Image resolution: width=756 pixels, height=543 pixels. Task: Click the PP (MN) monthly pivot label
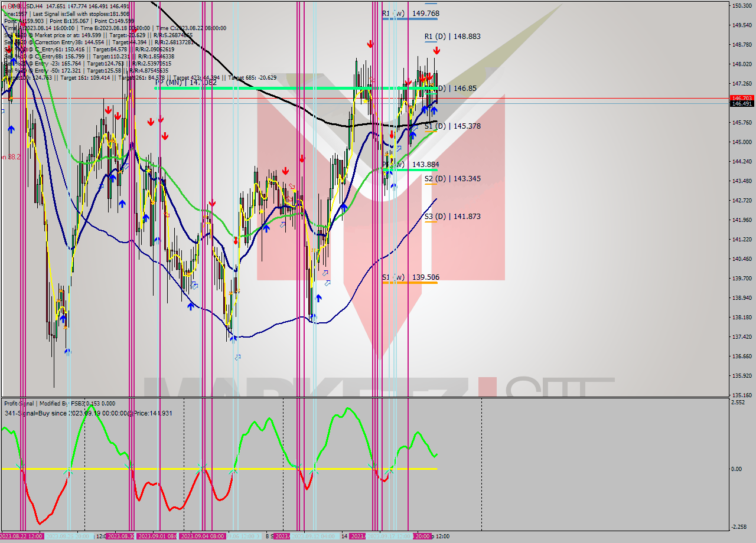(x=185, y=83)
